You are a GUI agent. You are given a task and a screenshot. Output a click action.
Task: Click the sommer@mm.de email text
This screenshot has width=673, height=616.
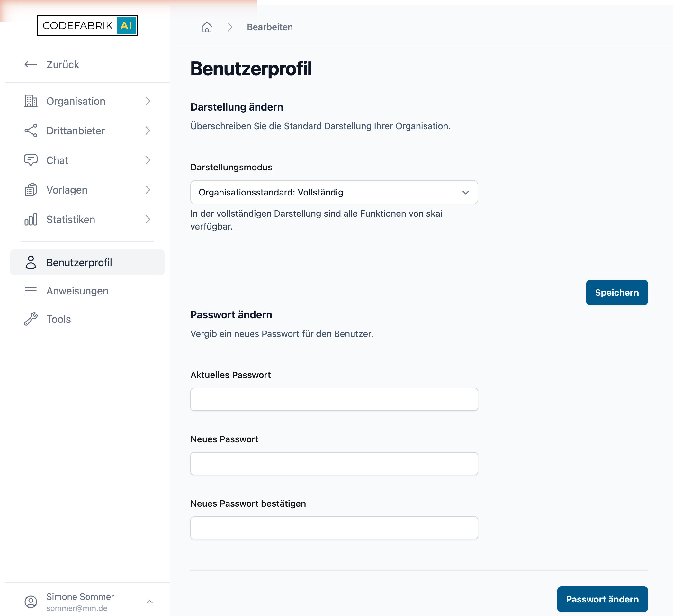click(77, 608)
